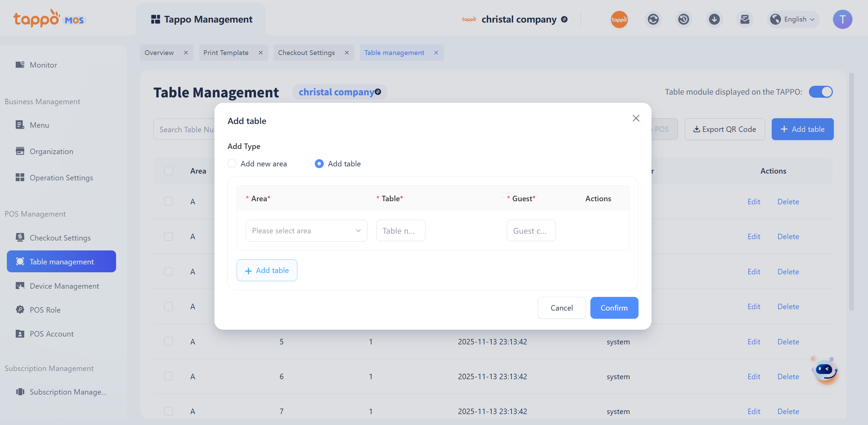868x425 pixels.
Task: Open the chatbot assistant robot icon
Action: 825,370
